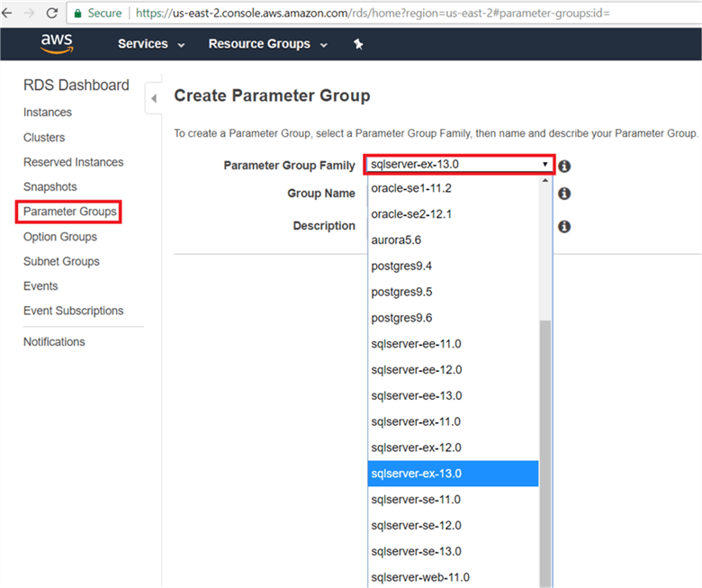Screen dimensions: 702x588
Task: Collapse the RDS sidebar panel arrow
Action: [154, 98]
